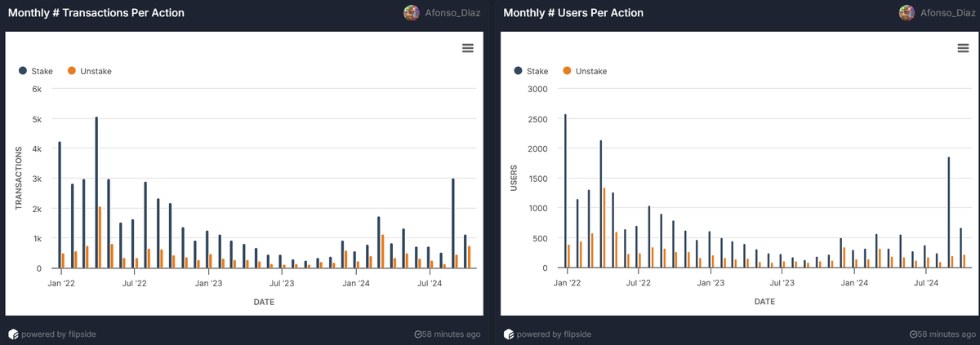The image size is (980, 345).
Task: Click '58 minutes ago' under Users chart
Action: coord(947,334)
